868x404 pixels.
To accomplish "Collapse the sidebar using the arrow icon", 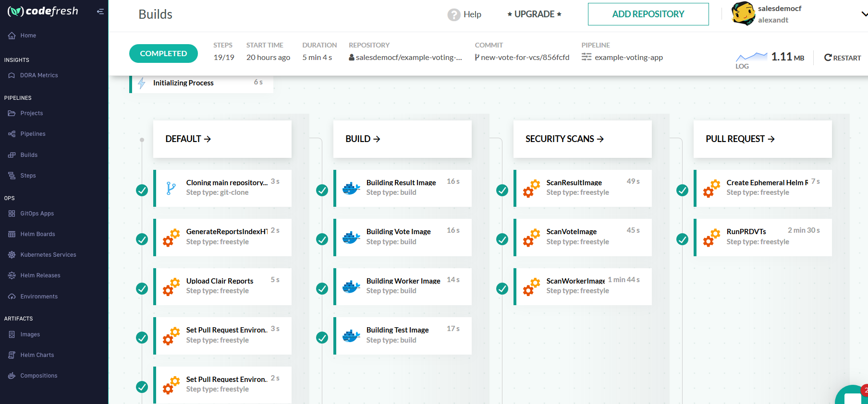I will click(x=100, y=12).
